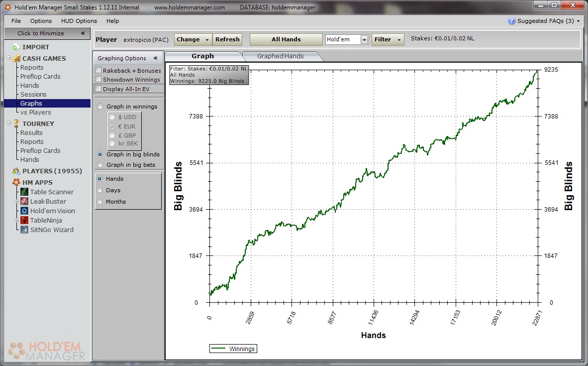Select Graph in big bets option

100,165
